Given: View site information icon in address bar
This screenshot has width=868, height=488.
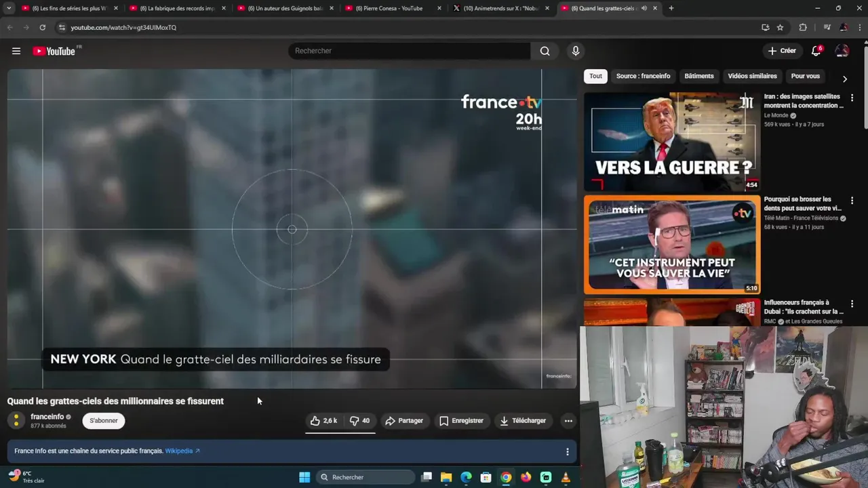Looking at the screenshot, I should coord(62,27).
